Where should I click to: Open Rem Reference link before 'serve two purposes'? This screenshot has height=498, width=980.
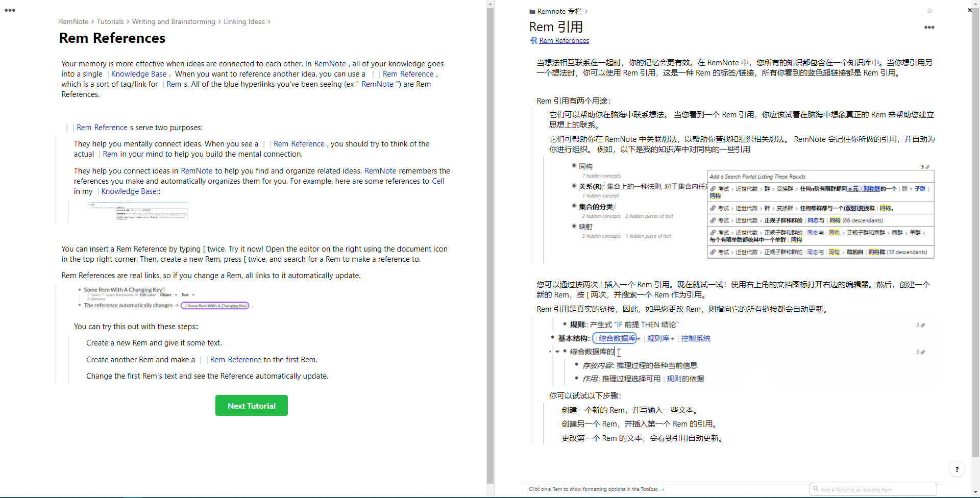[102, 128]
